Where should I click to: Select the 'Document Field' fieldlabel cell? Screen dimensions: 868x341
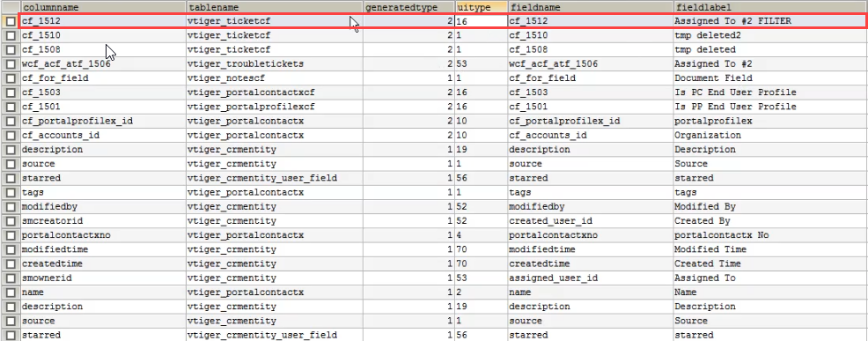770,78
